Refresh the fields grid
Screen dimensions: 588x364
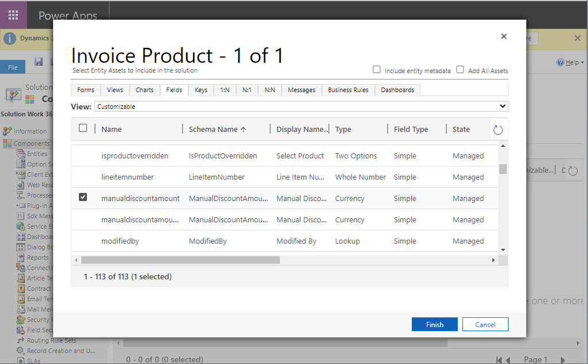(498, 130)
